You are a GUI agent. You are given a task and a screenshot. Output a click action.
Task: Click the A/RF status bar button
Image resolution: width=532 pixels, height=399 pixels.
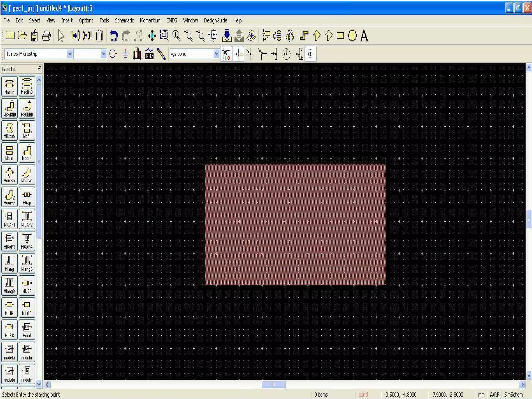[495, 394]
